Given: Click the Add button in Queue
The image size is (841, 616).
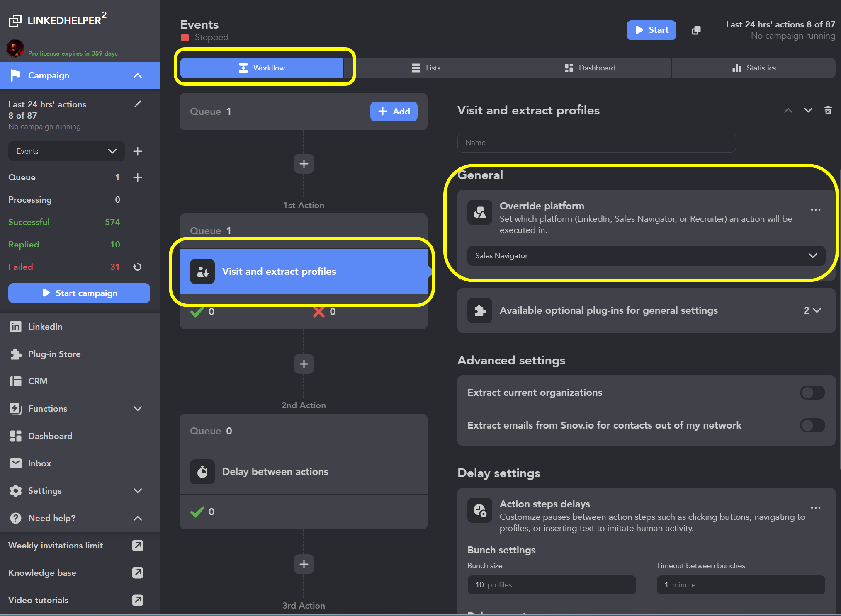Looking at the screenshot, I should 394,112.
